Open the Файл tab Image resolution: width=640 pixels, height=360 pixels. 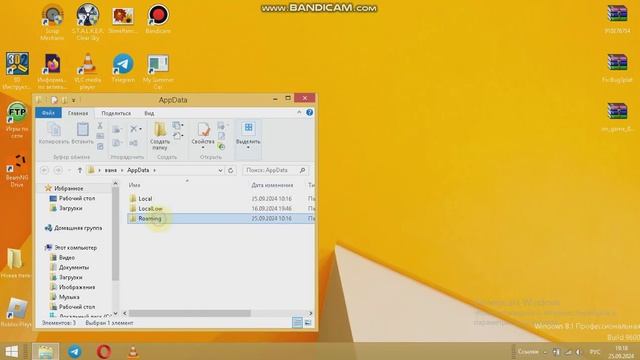point(48,113)
